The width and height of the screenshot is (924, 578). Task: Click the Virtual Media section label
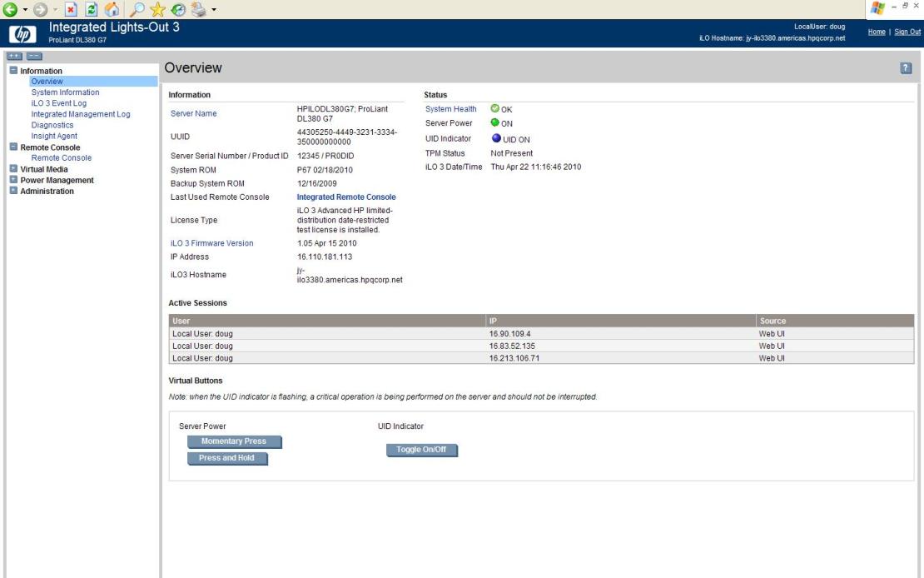pos(44,169)
